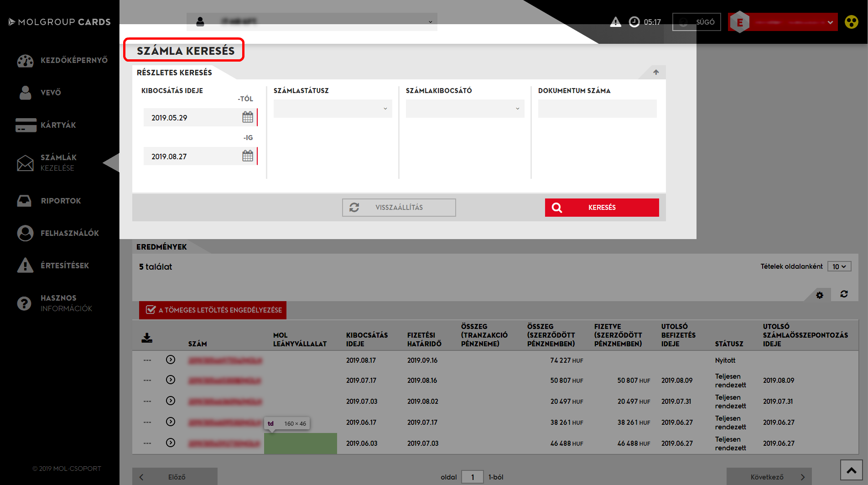Open the Számlastátusz dropdown
868x485 pixels.
point(333,109)
